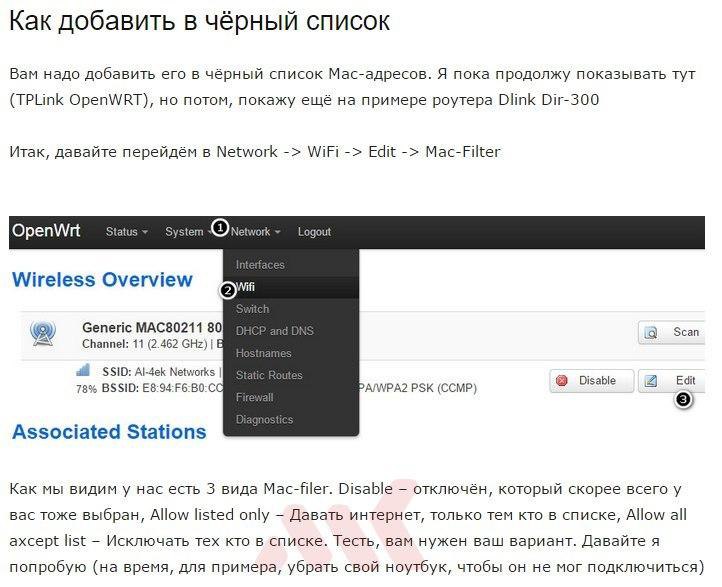This screenshot has width=722, height=587.
Task: Click the step 2 numbered marker
Action: click(x=227, y=289)
